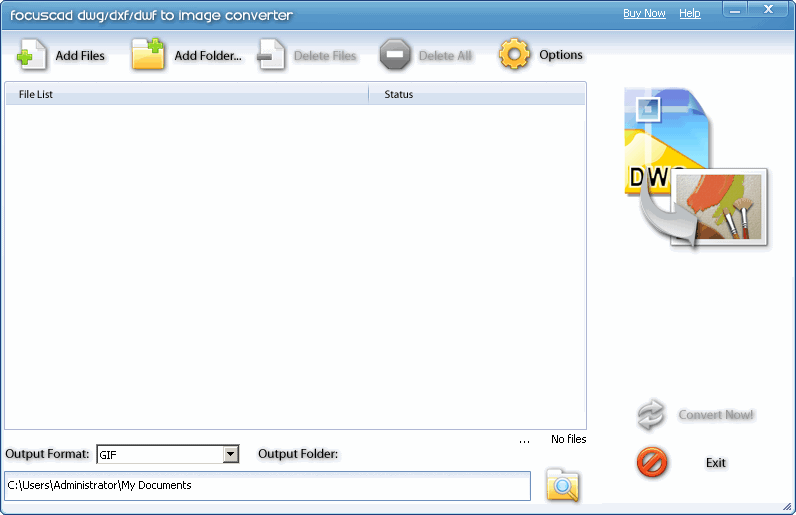Focus the output folder path field
The height and width of the screenshot is (515, 796).
[x=267, y=486]
